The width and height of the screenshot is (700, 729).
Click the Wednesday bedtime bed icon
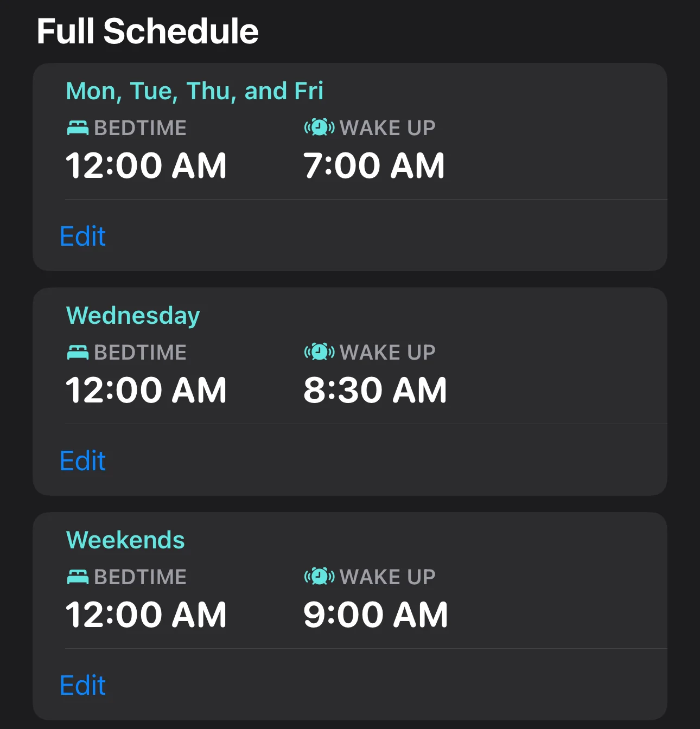[78, 353]
